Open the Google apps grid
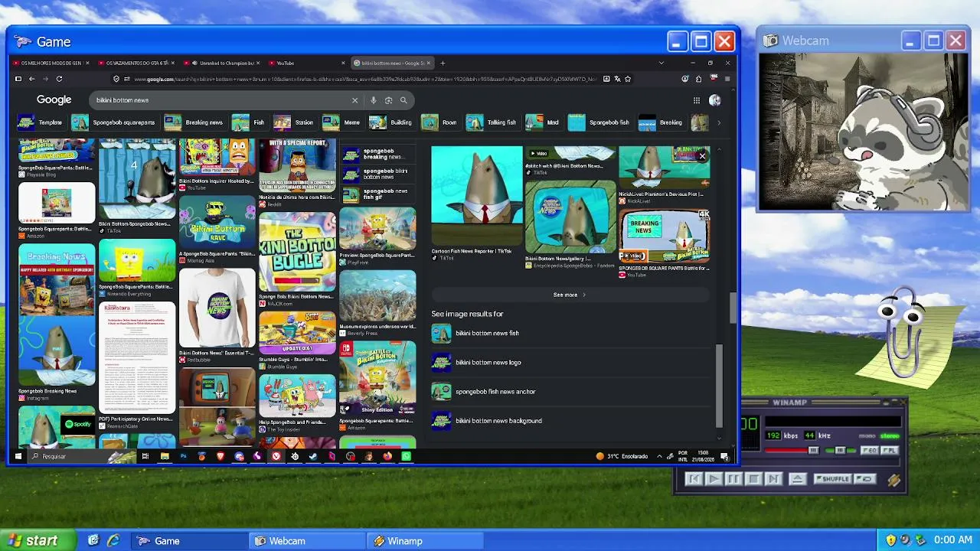Image resolution: width=980 pixels, height=551 pixels. tap(696, 100)
